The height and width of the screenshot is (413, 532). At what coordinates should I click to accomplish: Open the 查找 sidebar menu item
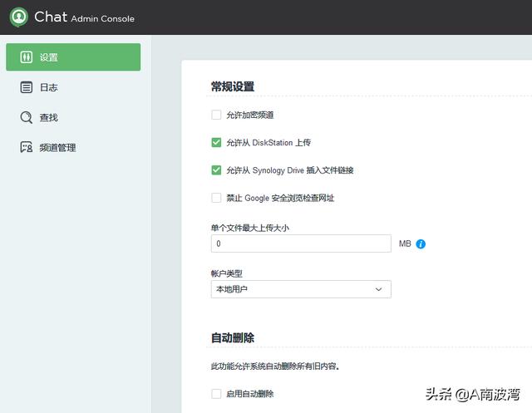coord(73,117)
